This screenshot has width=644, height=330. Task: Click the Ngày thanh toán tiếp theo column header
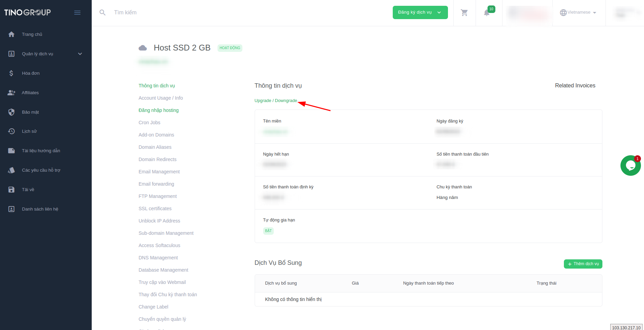[x=428, y=283]
